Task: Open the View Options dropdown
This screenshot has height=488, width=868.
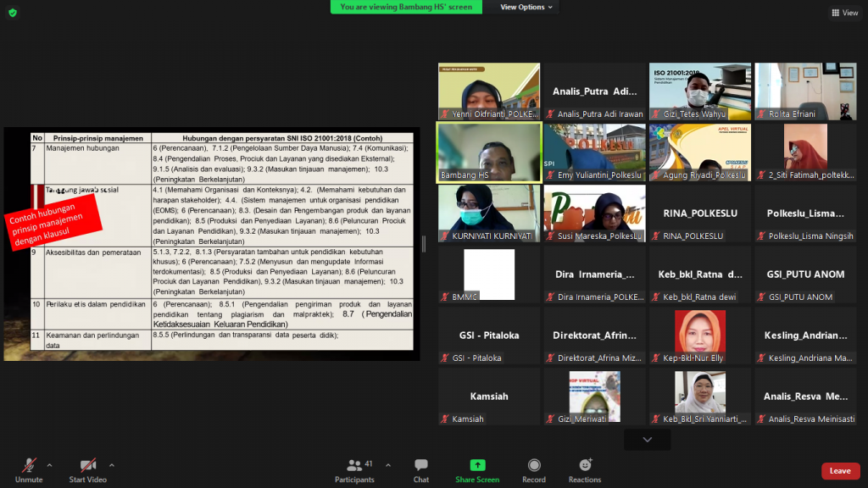Action: [526, 7]
